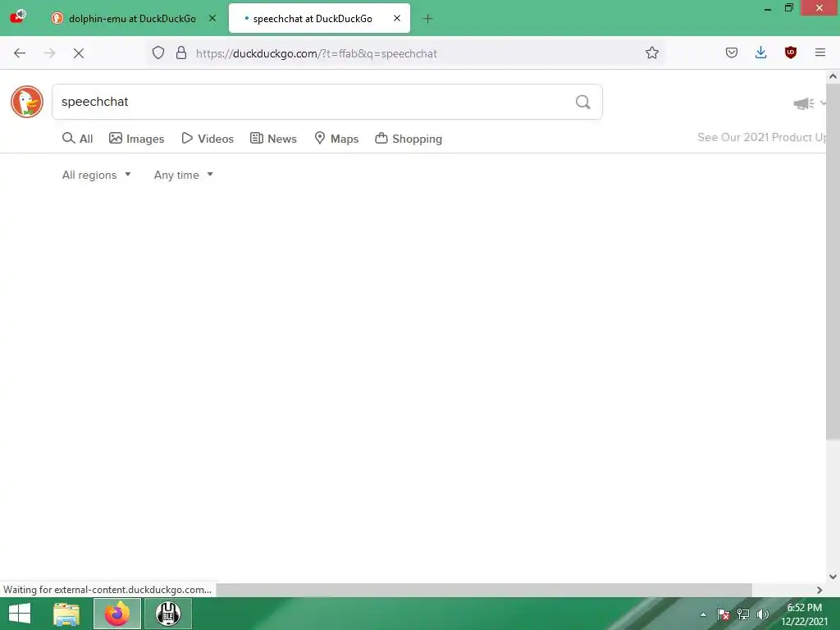The height and width of the screenshot is (630, 840).
Task: Open the tracking protection shield icon
Action: 158,53
